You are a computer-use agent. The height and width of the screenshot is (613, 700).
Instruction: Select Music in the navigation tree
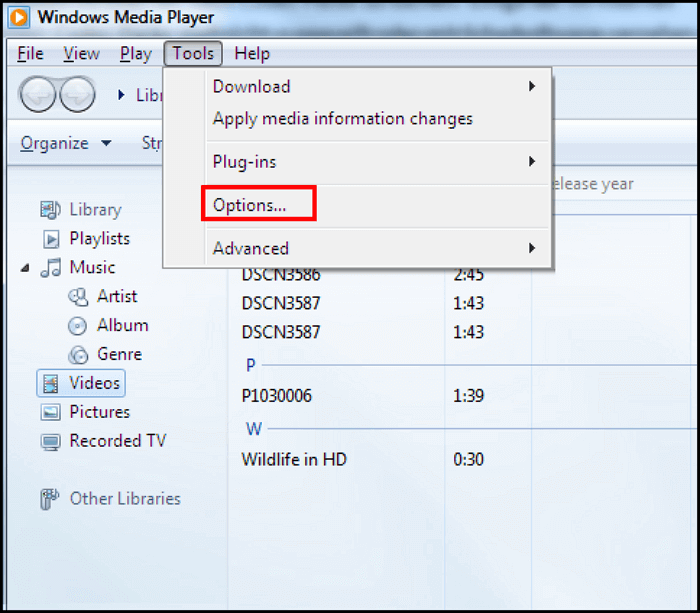click(x=92, y=267)
